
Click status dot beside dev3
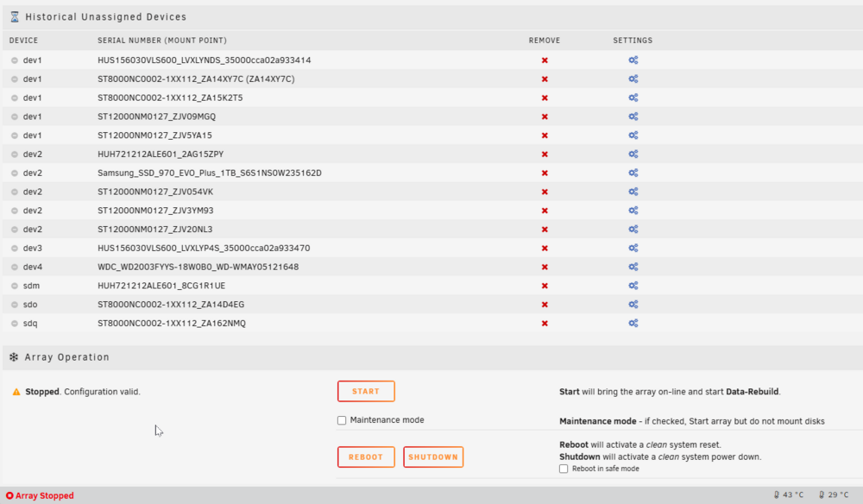pyautogui.click(x=15, y=249)
